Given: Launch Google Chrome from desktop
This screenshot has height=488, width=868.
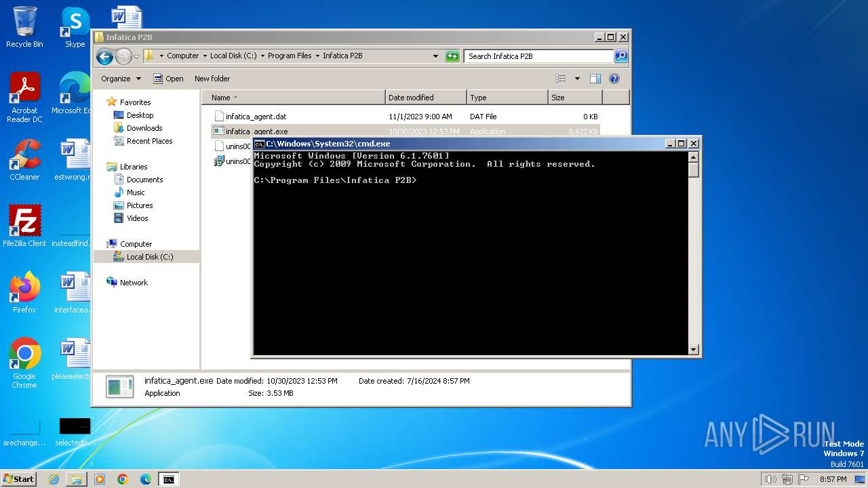Looking at the screenshot, I should (24, 363).
